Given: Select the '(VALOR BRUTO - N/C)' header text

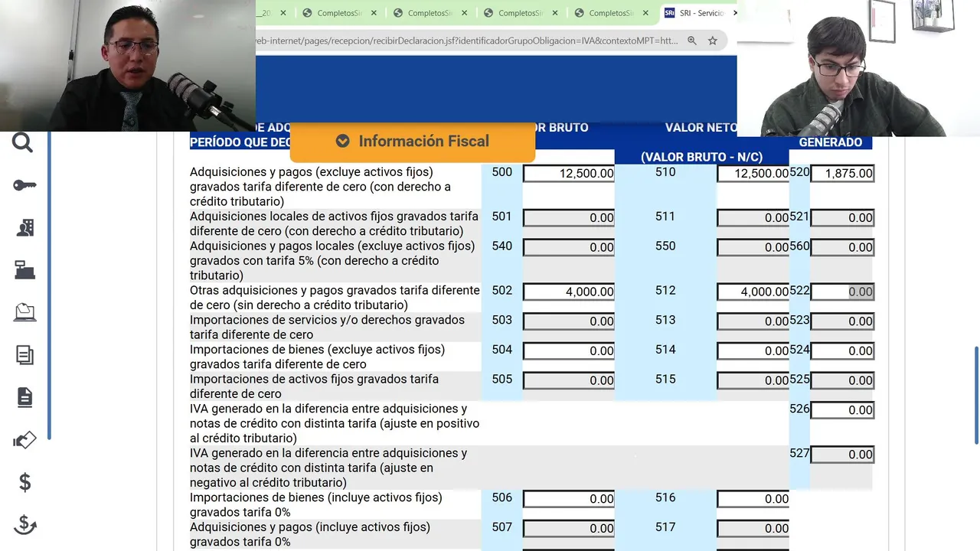Looking at the screenshot, I should (701, 157).
